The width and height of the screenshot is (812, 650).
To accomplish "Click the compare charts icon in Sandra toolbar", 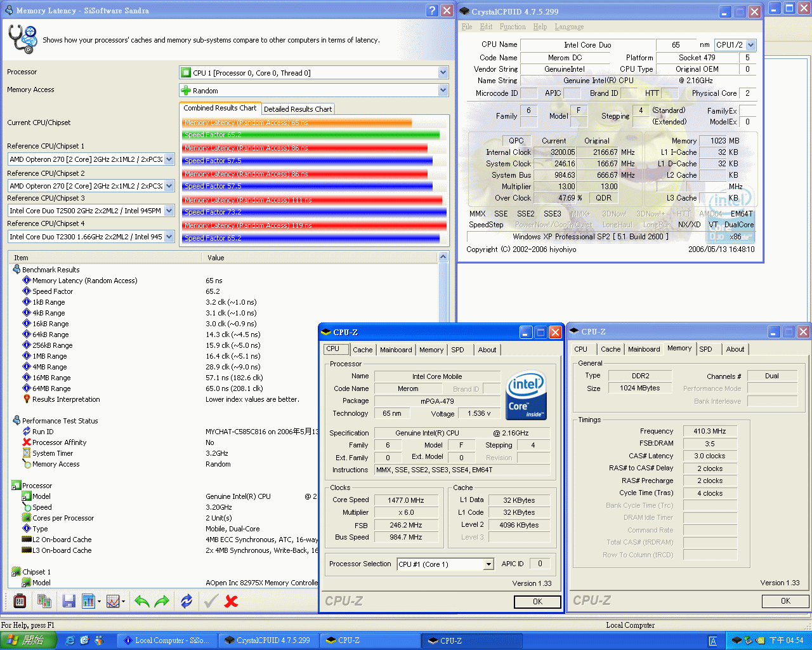I will (44, 600).
